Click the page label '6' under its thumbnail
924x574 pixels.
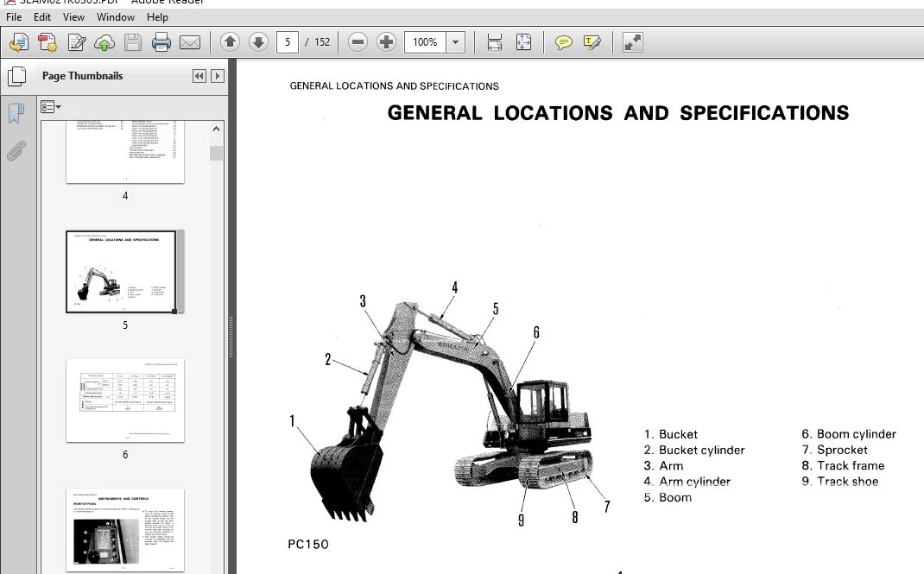[125, 455]
